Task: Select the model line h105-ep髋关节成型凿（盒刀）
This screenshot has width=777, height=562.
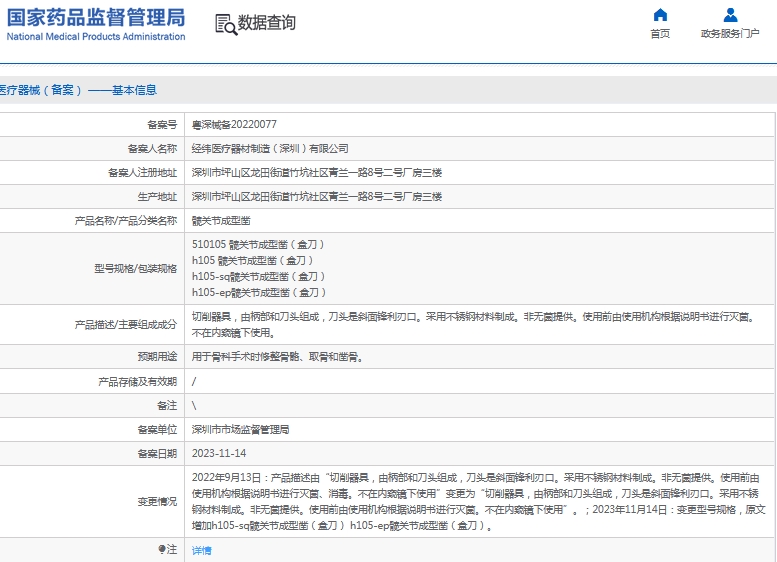Action: pyautogui.click(x=259, y=292)
